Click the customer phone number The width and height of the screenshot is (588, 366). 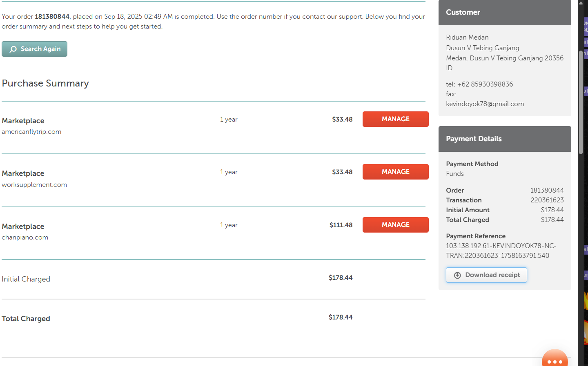(485, 84)
